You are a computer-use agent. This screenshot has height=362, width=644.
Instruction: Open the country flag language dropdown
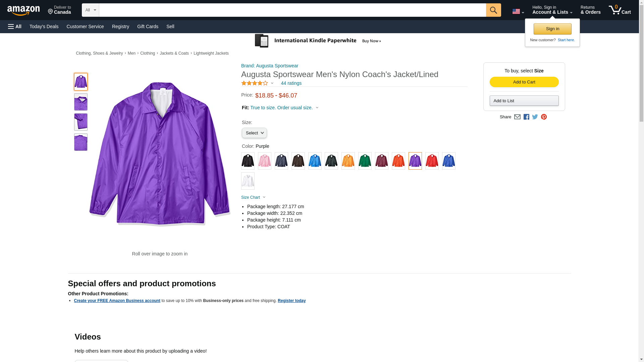[x=518, y=11]
